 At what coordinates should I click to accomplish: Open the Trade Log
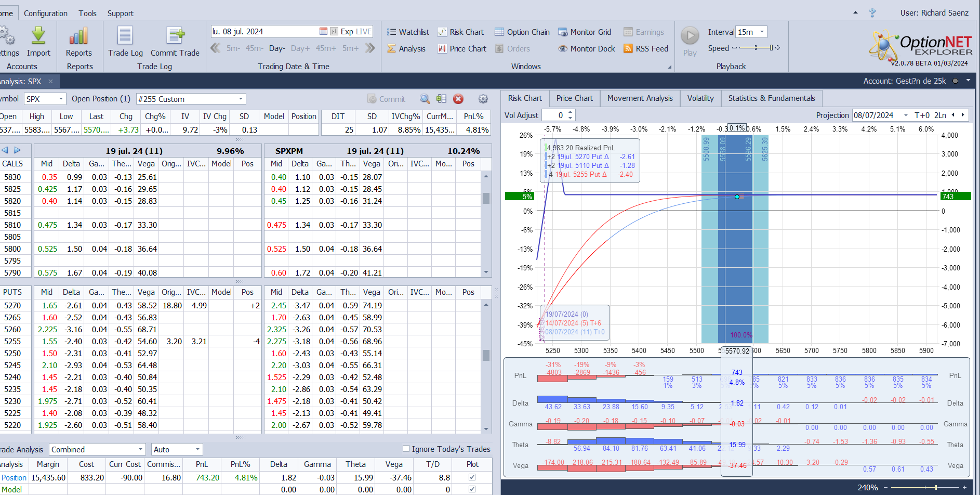point(125,42)
